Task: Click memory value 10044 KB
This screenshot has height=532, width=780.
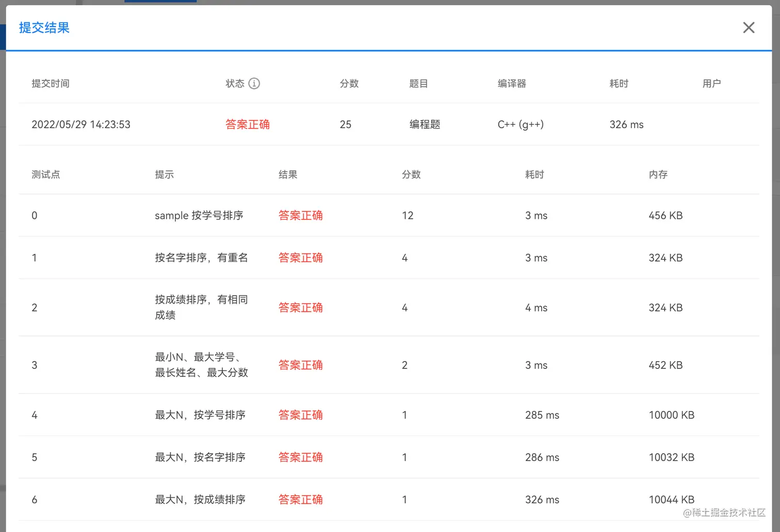Action: [672, 500]
